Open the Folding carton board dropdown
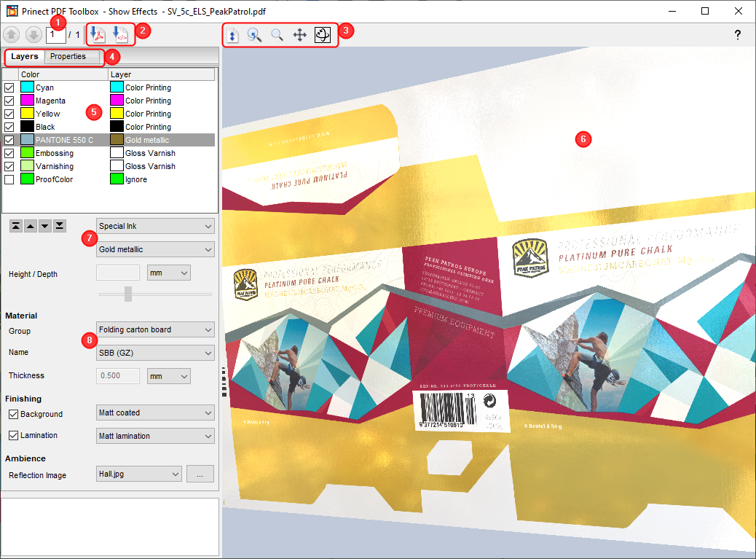The image size is (756, 559). 155,329
